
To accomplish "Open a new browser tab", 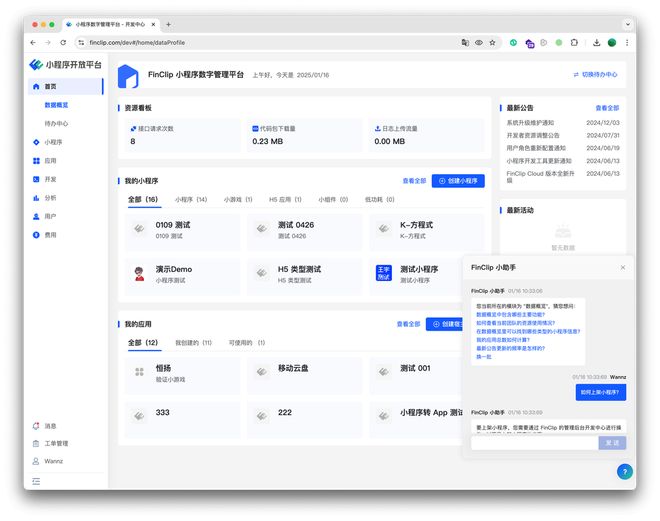I will tap(168, 24).
